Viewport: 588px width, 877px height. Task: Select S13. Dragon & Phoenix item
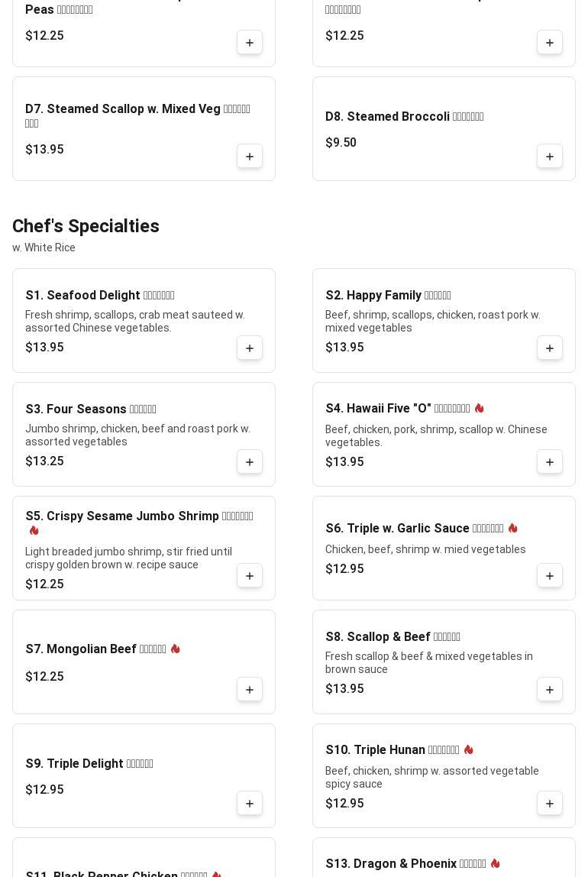444,857
